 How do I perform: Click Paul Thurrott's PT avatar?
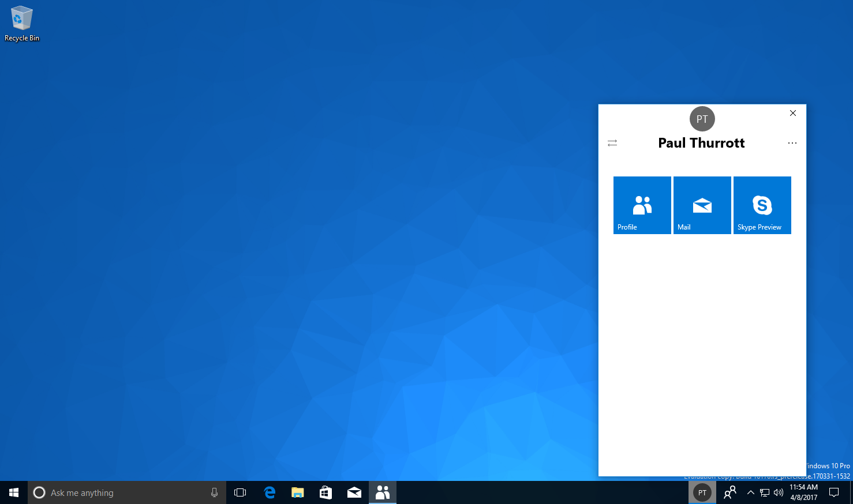coord(702,119)
